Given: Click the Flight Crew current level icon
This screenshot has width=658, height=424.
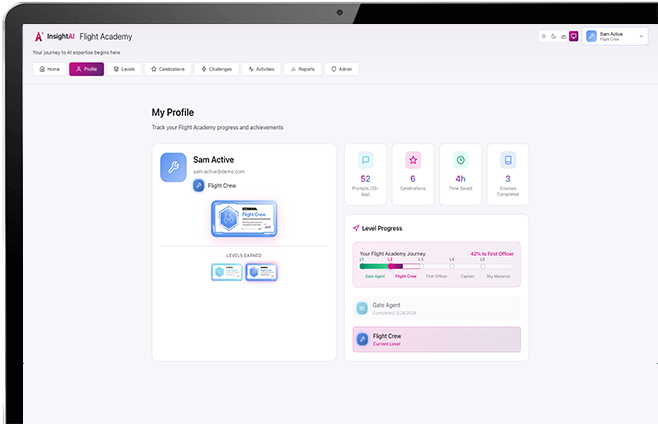Looking at the screenshot, I should point(363,340).
